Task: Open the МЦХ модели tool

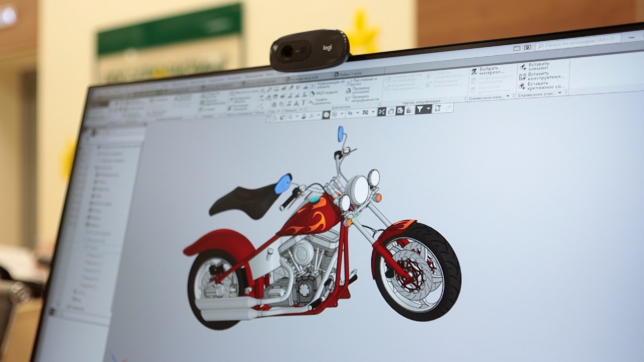Action: [x=311, y=93]
